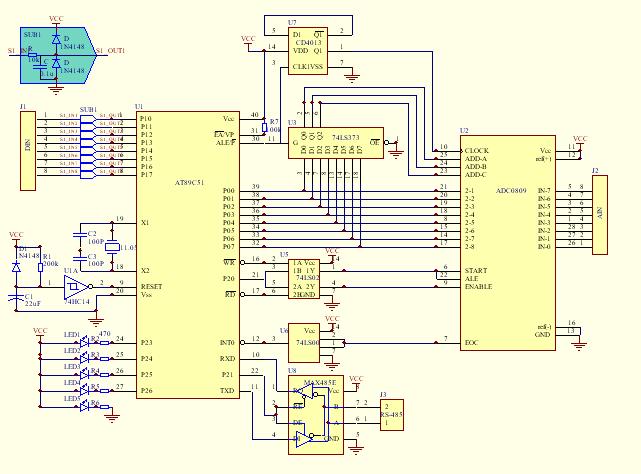The image size is (641, 474).
Task: Select ground symbol at CD4013 VSS pin
Action: click(352, 78)
